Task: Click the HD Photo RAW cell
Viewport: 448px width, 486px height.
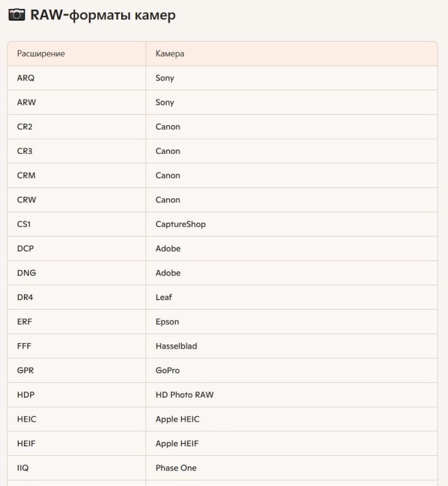Action: (x=184, y=394)
